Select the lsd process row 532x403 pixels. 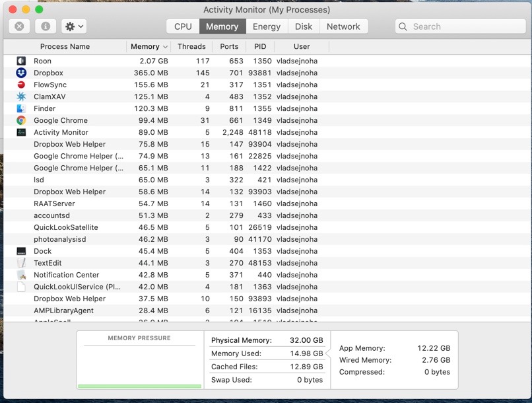coord(267,180)
